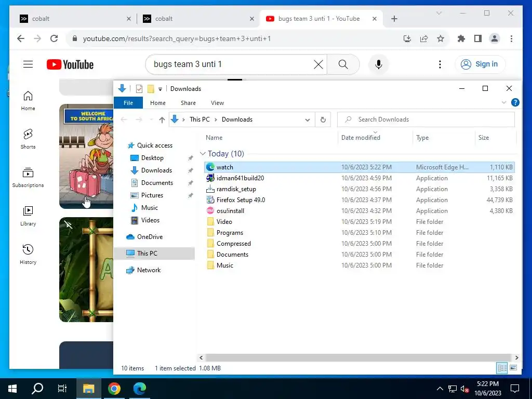This screenshot has width=532, height=399.
Task: Open Customize Quick Access Toolbar dropdown
Action: (160, 89)
